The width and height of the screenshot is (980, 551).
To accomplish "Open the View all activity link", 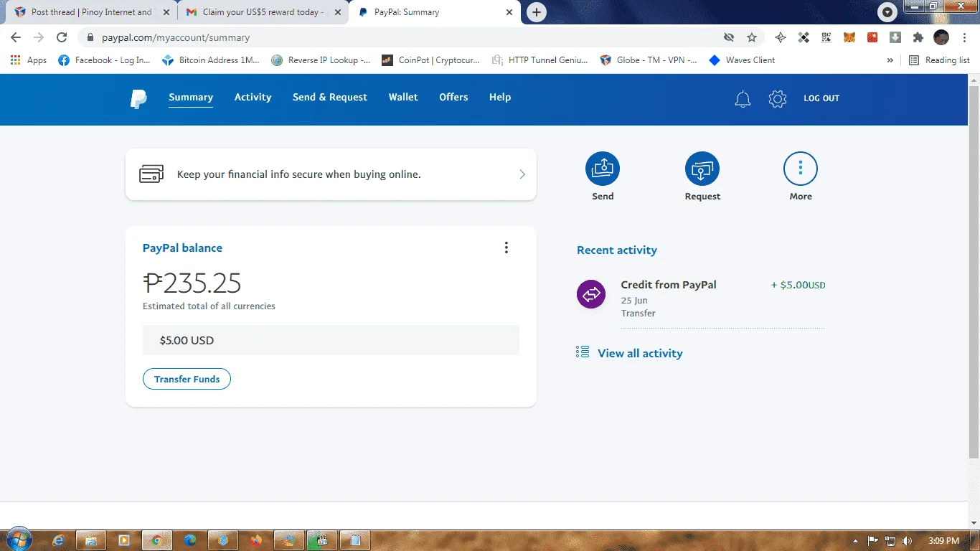I will coord(640,353).
